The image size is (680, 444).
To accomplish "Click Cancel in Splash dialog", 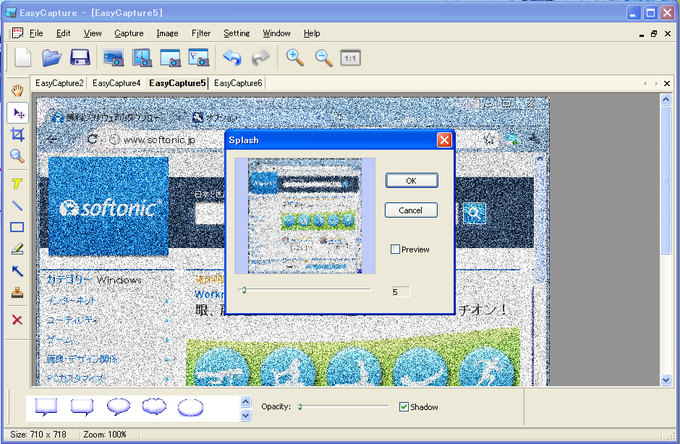I will pos(411,210).
